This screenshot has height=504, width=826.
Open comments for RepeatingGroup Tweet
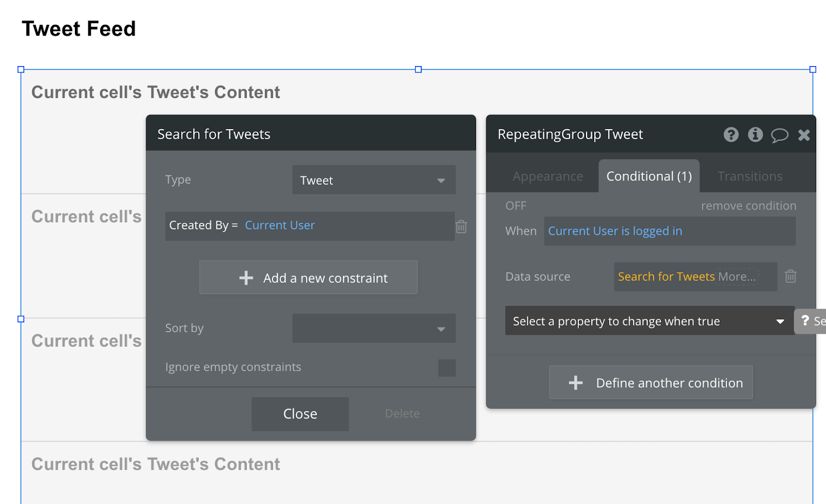click(x=780, y=135)
